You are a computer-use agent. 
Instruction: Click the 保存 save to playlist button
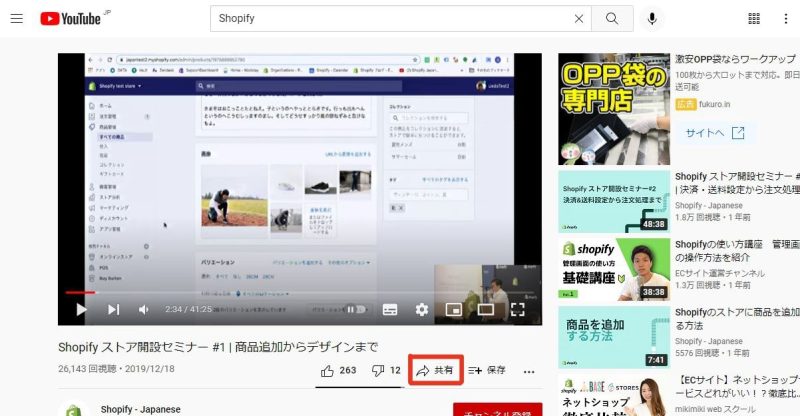[487, 371]
